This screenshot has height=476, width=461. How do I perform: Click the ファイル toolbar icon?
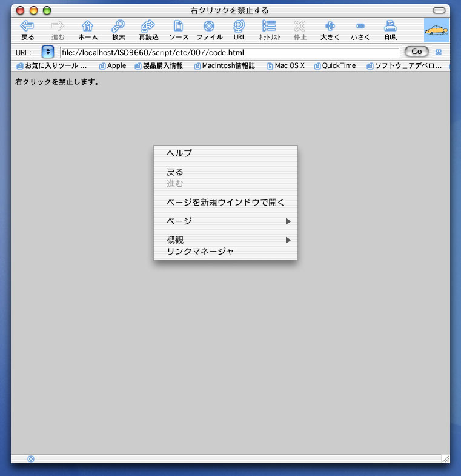209,27
